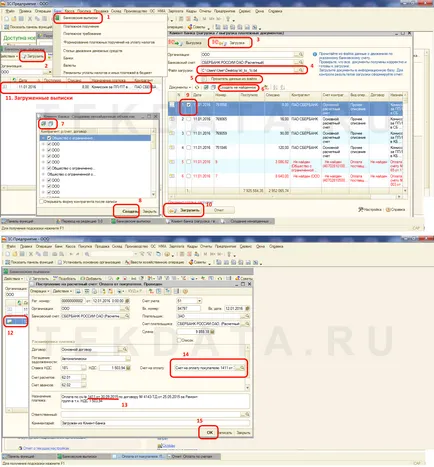Click Загрузить button at bottom of Клиент банка
This screenshot has height=467, width=434.
coord(186,210)
